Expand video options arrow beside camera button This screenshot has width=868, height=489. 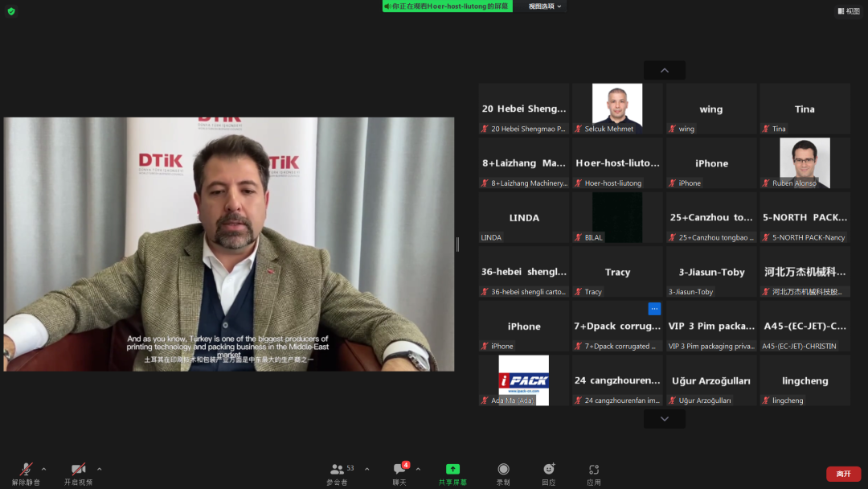click(99, 469)
